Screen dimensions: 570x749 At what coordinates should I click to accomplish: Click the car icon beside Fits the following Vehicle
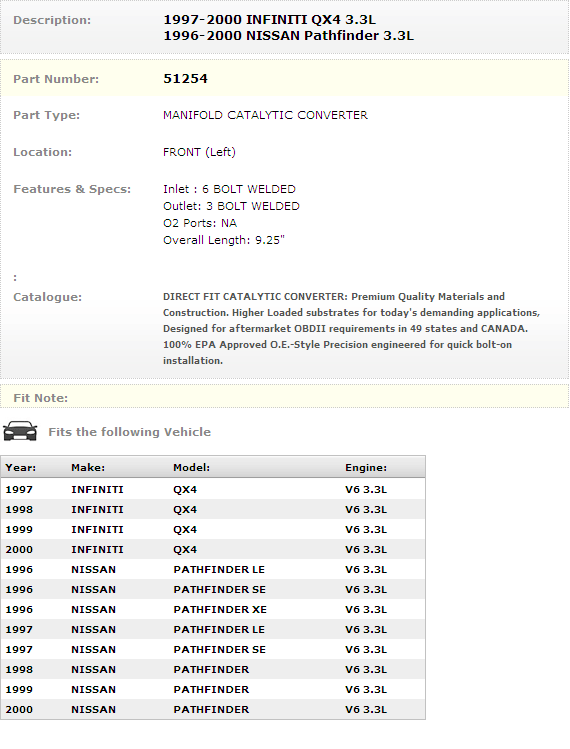(20, 431)
